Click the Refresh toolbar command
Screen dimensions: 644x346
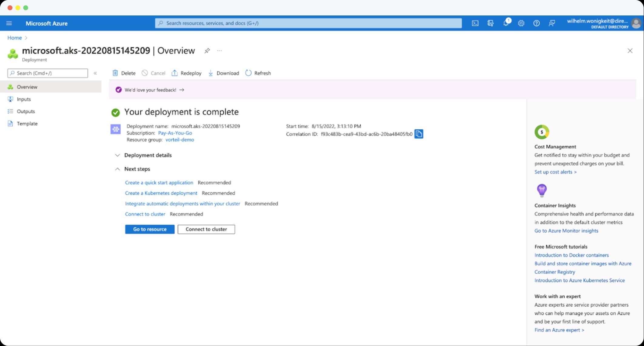(x=258, y=73)
